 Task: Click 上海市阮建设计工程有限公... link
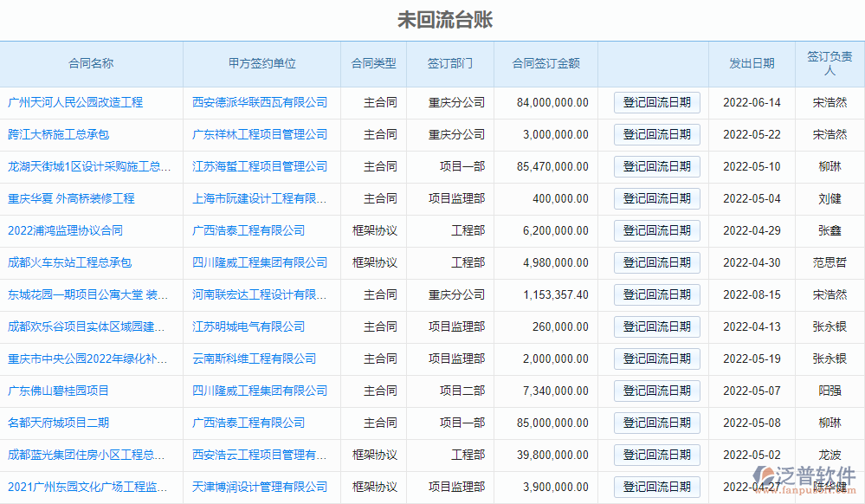[x=259, y=198]
